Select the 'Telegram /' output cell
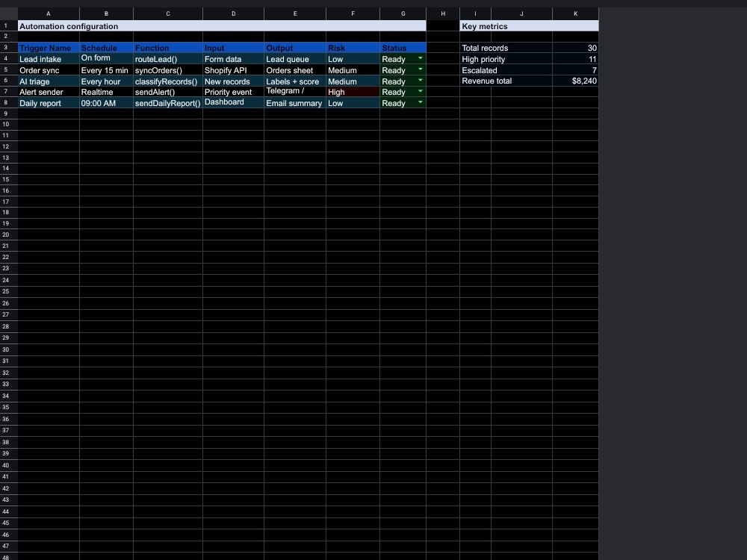Screen dimensions: 747x560 [x=295, y=92]
